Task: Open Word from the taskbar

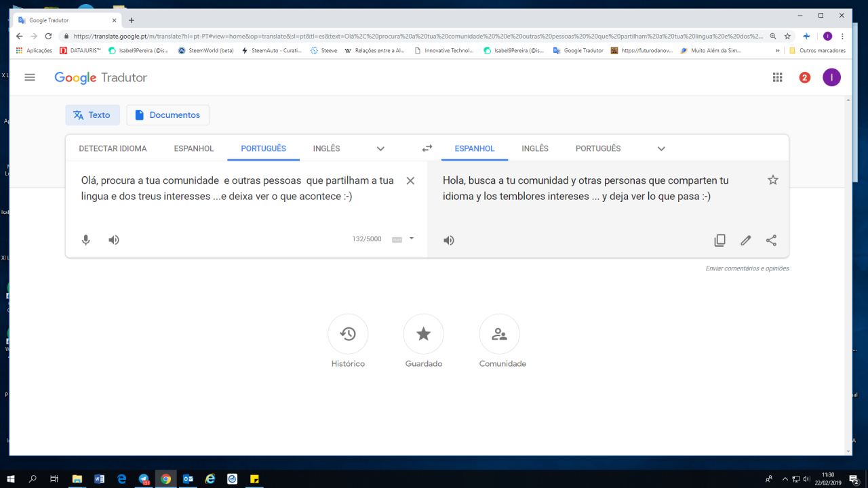Action: click(x=100, y=479)
